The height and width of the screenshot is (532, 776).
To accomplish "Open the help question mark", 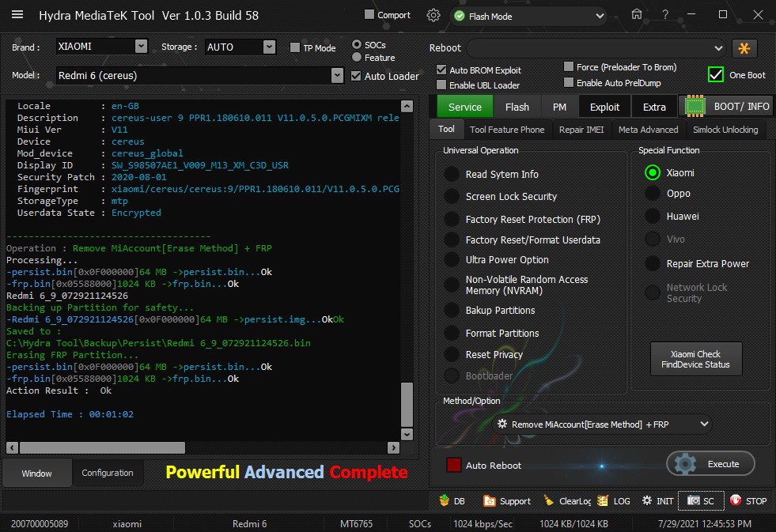I will tap(664, 15).
